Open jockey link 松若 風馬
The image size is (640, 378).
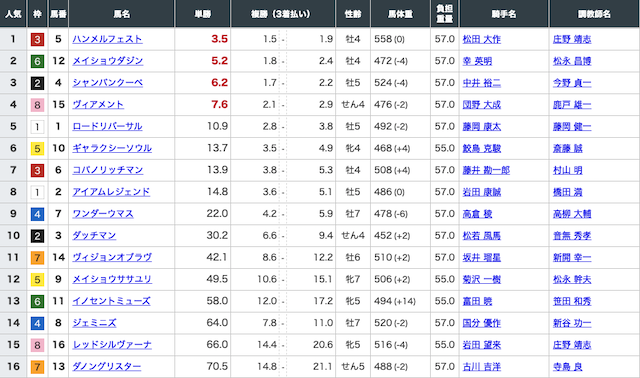tap(482, 236)
